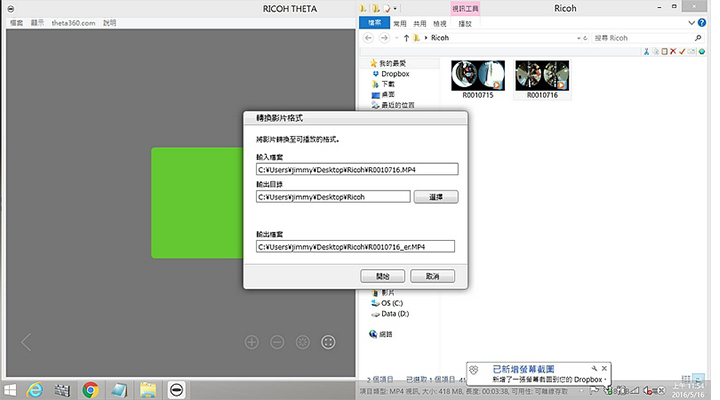The image size is (720, 400).
Task: Expand the Explorer ribbon with the chevron
Action: point(692,23)
